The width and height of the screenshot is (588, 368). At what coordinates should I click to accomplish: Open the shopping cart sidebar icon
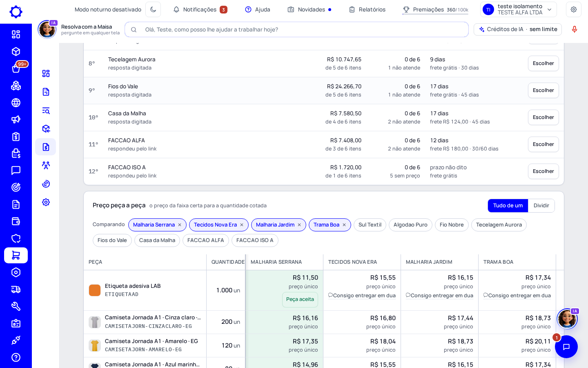(x=16, y=255)
